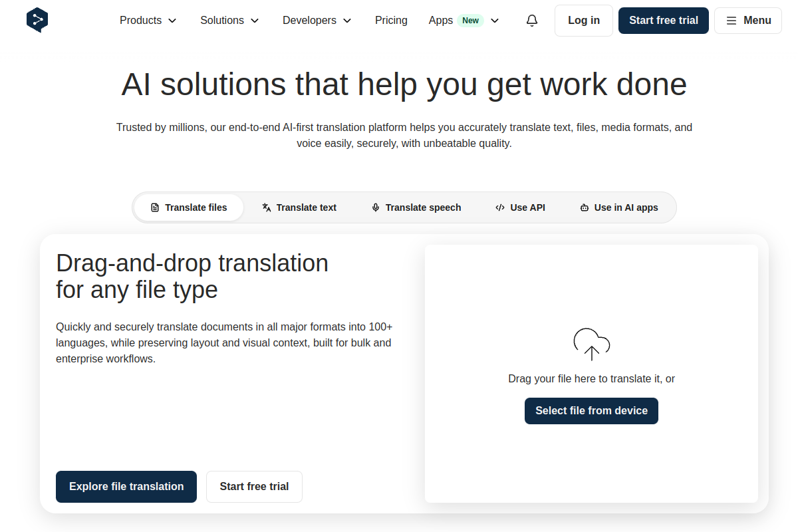Screen dimensions: 798x532
Task: Click Select file from device
Action: tap(592, 411)
